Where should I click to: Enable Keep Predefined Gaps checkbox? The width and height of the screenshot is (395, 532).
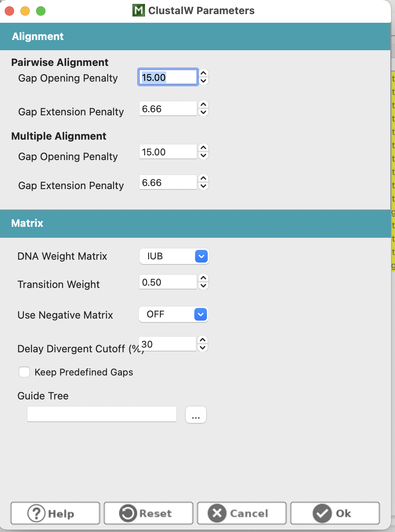[x=24, y=372]
